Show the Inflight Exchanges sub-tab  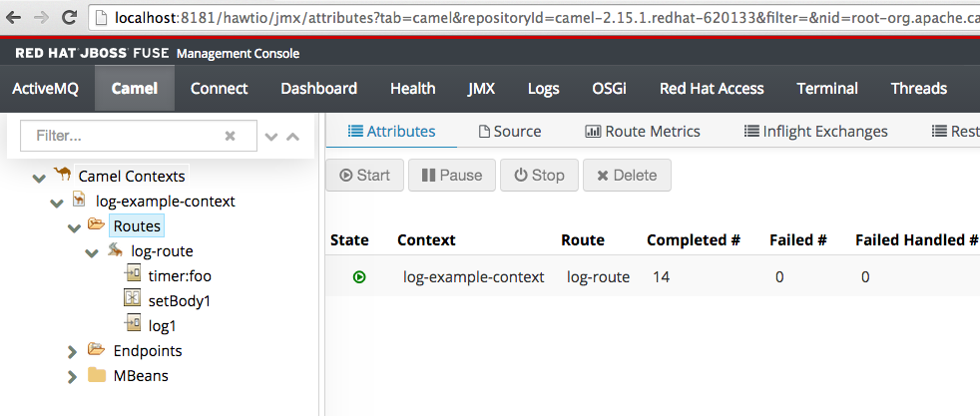click(815, 131)
